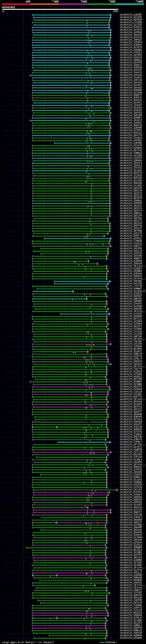
Task: Select label UniRef100_O22384
Action: tap(131, 93)
